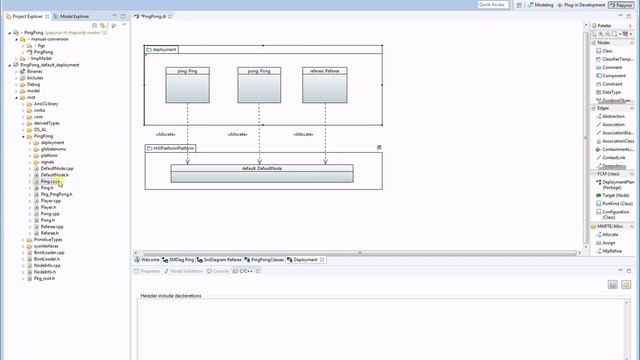
Task: Switch to the Modeling perspective
Action: (x=540, y=5)
